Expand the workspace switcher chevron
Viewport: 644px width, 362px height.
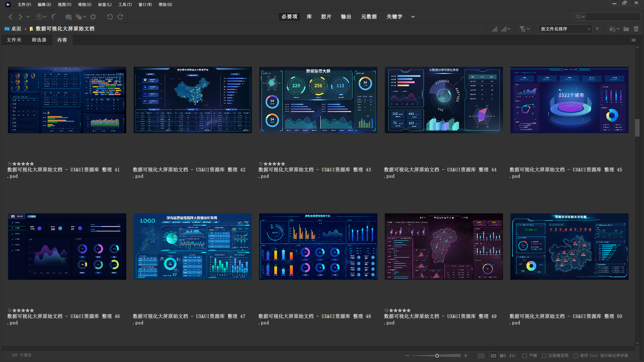click(x=413, y=17)
